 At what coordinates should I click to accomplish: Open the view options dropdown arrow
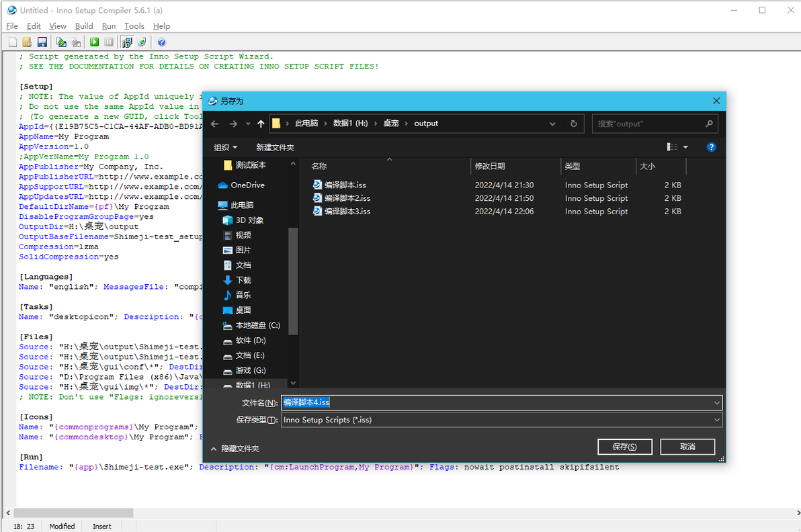pyautogui.click(x=685, y=147)
